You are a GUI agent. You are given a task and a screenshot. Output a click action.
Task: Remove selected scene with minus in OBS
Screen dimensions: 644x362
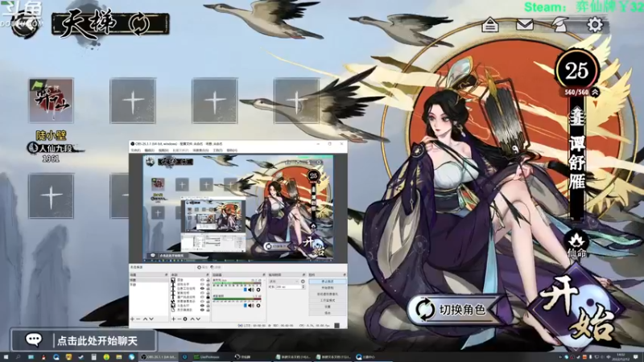pos(138,319)
